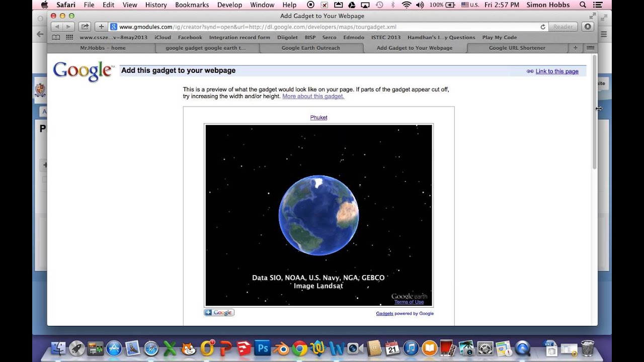The width and height of the screenshot is (644, 362).
Task: Open the Apple menu
Action: click(44, 5)
